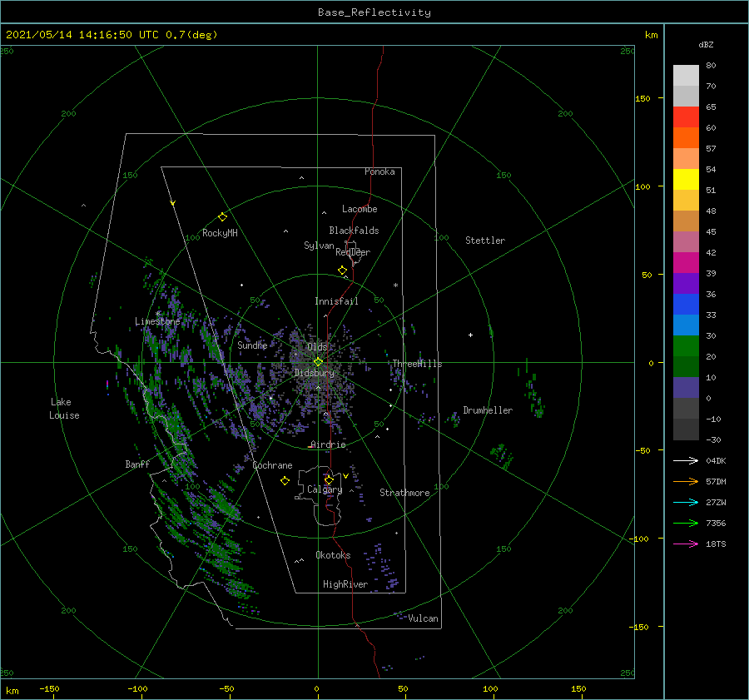Select the salmon 54-57 dBZ swatch
This screenshot has height=700, width=749.
(x=686, y=159)
